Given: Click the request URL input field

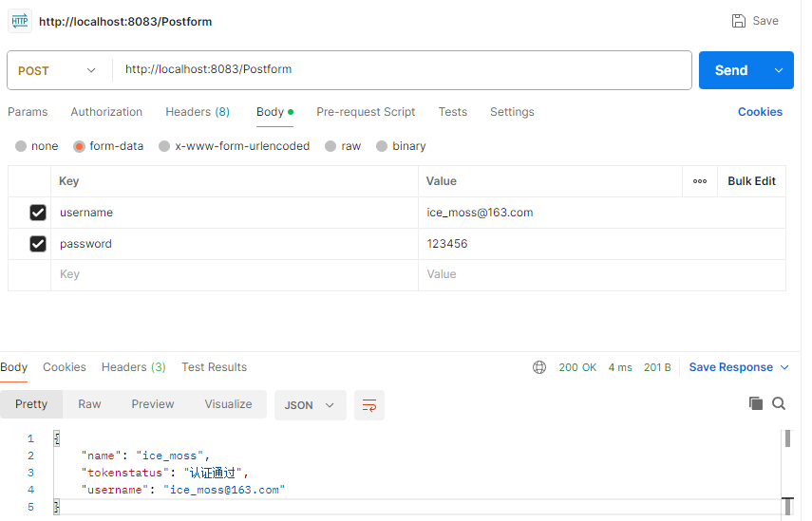Looking at the screenshot, I should click(399, 70).
